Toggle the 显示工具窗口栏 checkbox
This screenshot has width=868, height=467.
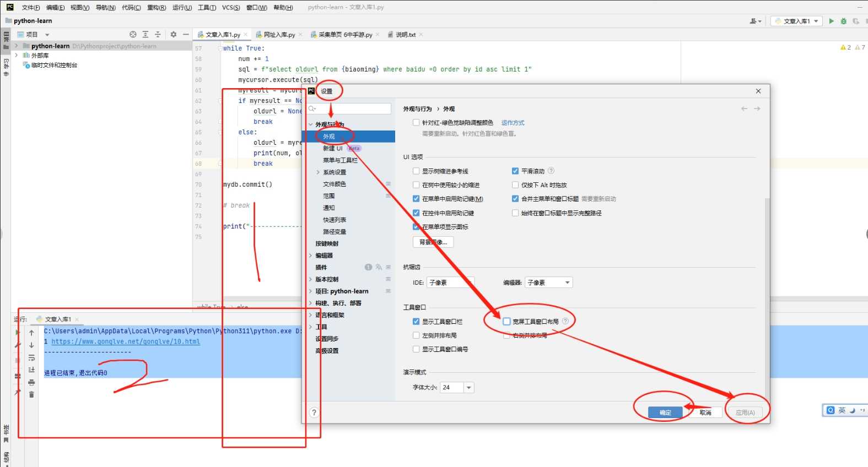pyautogui.click(x=416, y=322)
